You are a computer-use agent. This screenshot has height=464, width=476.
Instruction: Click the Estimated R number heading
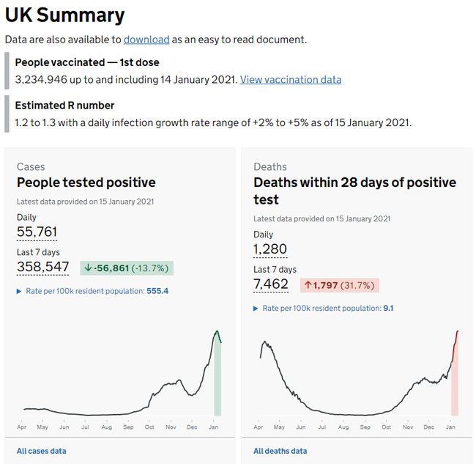[64, 106]
